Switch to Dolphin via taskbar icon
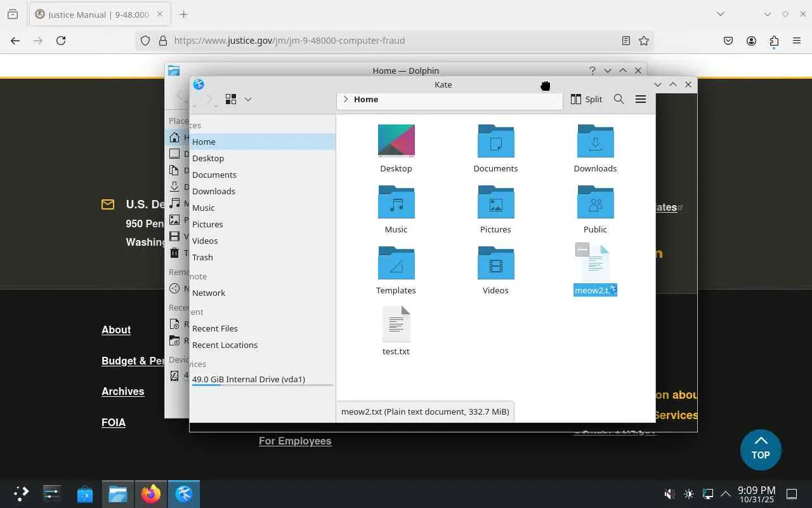 pos(118,493)
